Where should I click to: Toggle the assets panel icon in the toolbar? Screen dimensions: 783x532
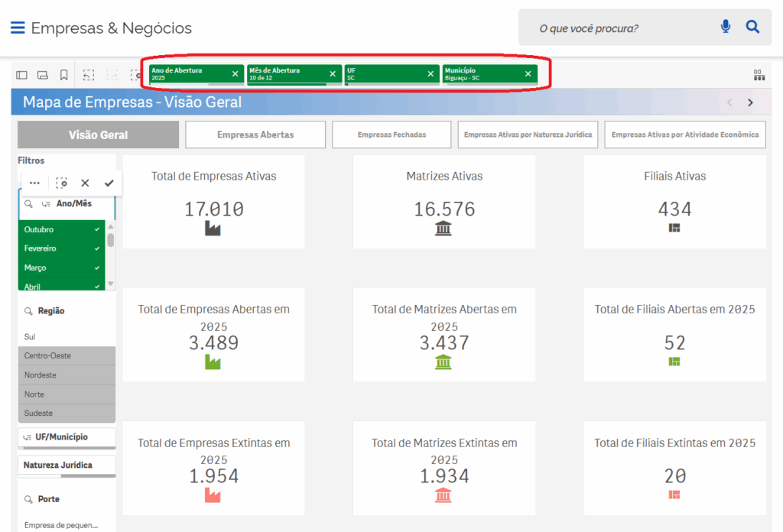coord(21,75)
